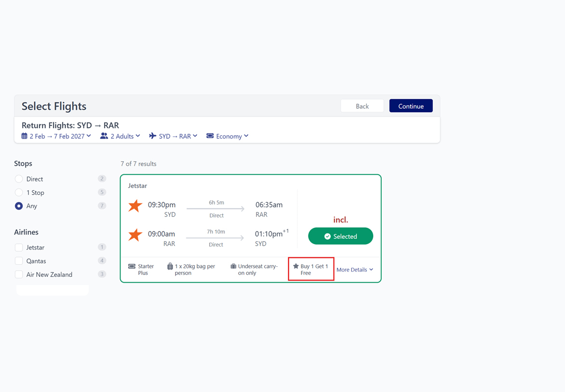Click the 09:00am return departure time
This screenshot has width=565, height=392.
pyautogui.click(x=161, y=234)
